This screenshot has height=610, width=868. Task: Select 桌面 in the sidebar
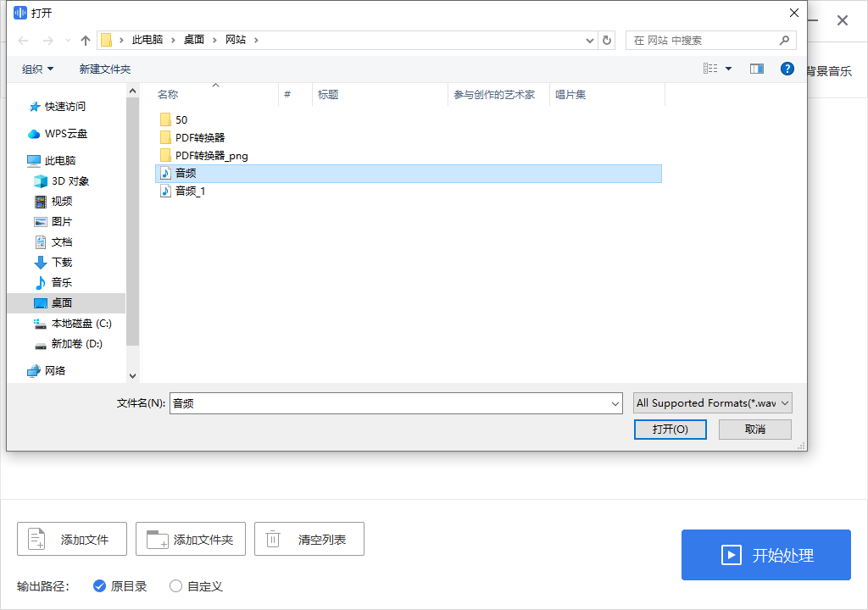[66, 302]
